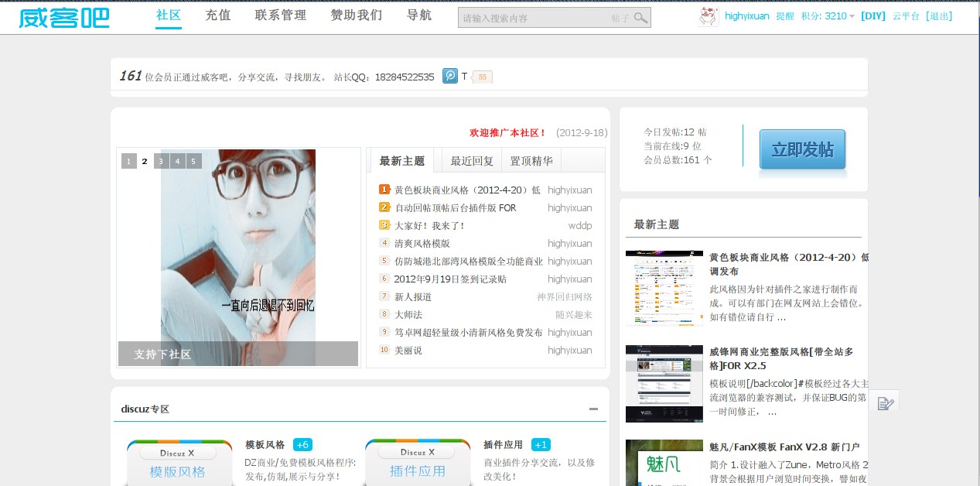Open the 充值 navigation menu item
This screenshot has height=486, width=980.
pos(218,15)
